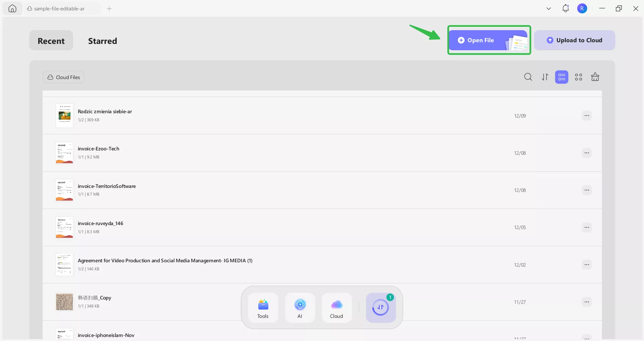Switch to list view
644x341 pixels.
[562, 77]
